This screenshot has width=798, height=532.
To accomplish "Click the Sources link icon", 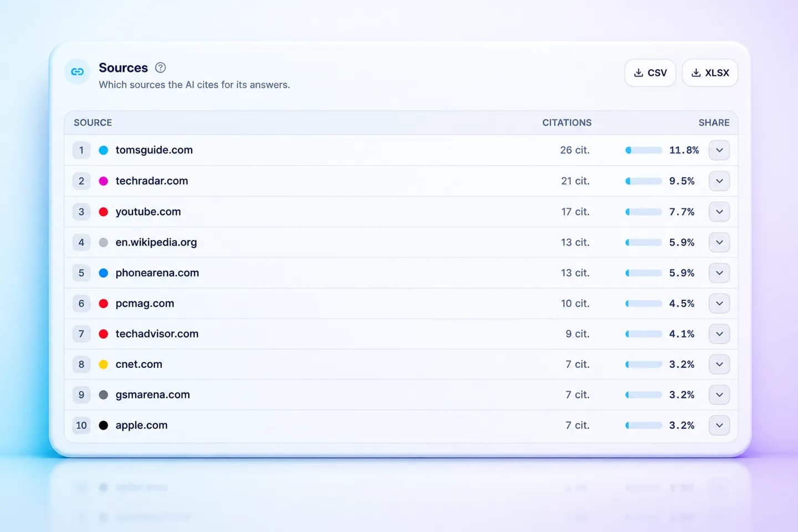I will click(78, 71).
